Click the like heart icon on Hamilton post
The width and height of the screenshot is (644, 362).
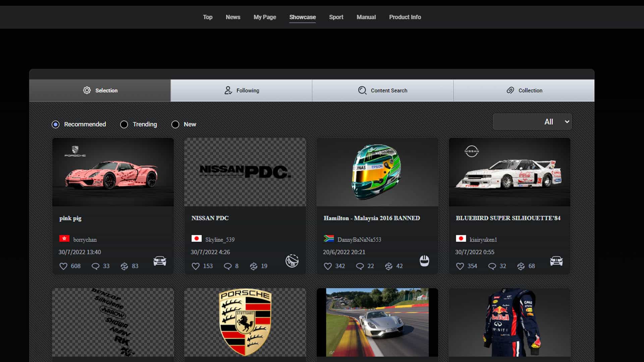coord(328,266)
